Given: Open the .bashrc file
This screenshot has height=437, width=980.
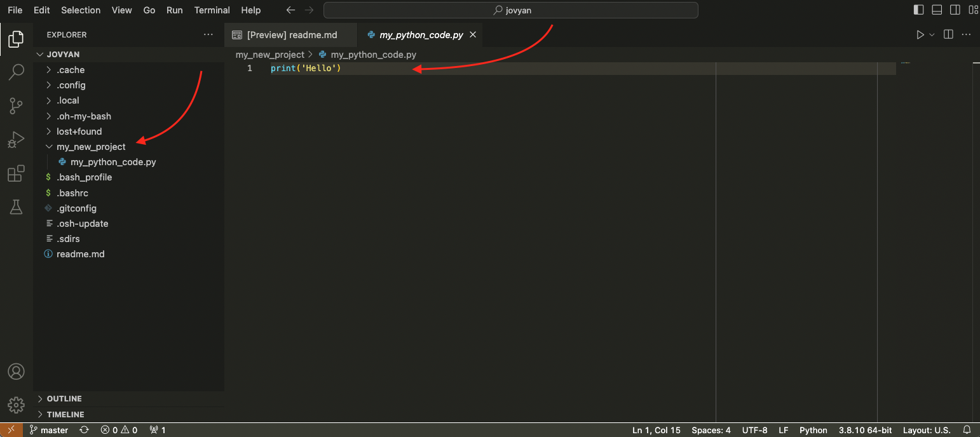Looking at the screenshot, I should (129, 192).
